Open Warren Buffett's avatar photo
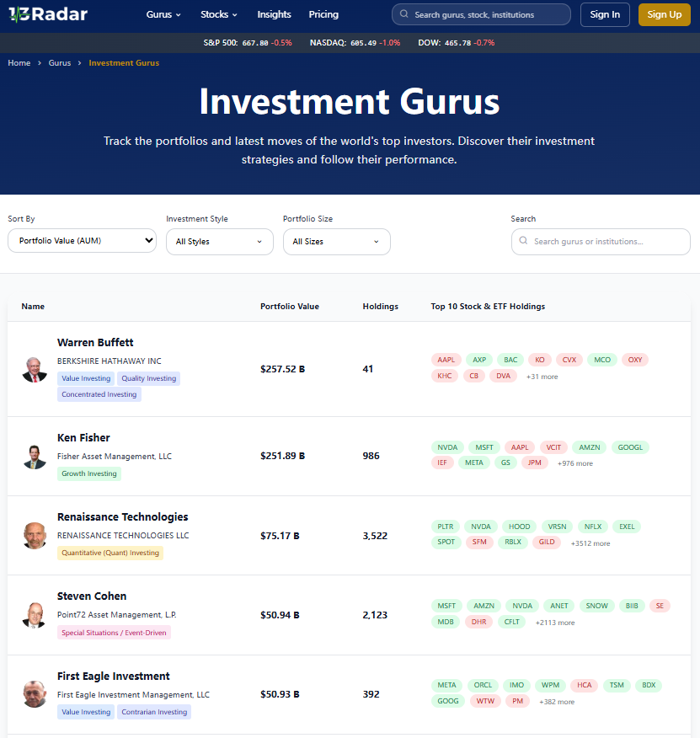700x738 pixels. (x=35, y=369)
